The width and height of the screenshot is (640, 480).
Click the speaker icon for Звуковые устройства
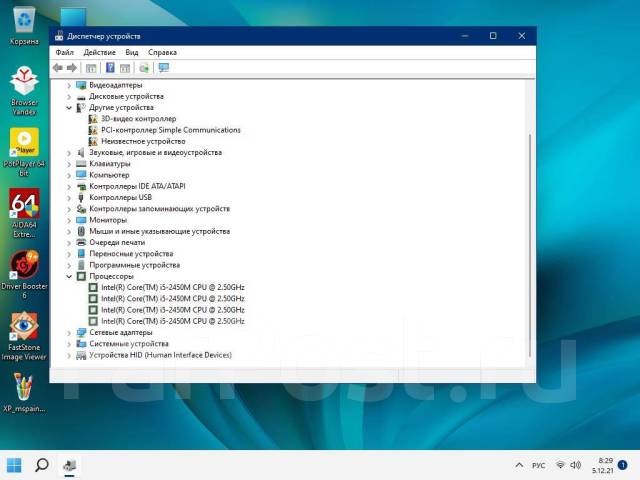[81, 153]
